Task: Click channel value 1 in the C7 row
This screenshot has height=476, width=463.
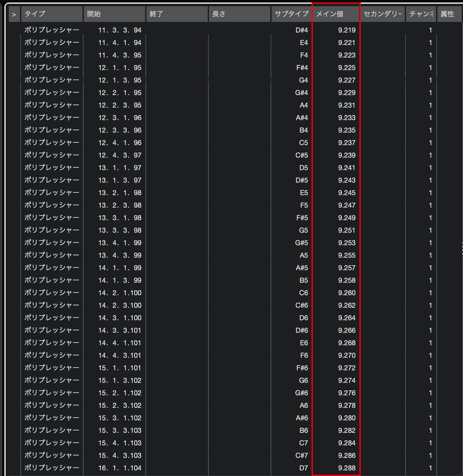Action: [430, 443]
